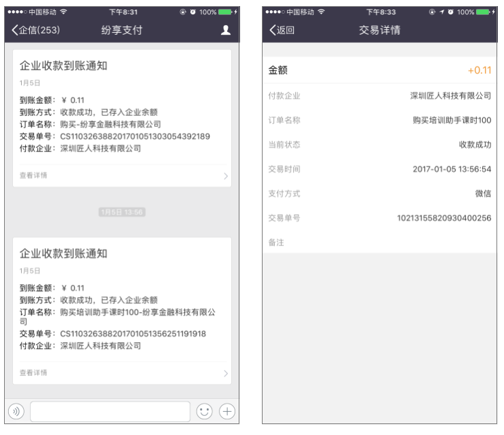
Task: Tap the 交易时间 row showing 2017-01-05 13:56:54
Action: pyautogui.click(x=379, y=169)
